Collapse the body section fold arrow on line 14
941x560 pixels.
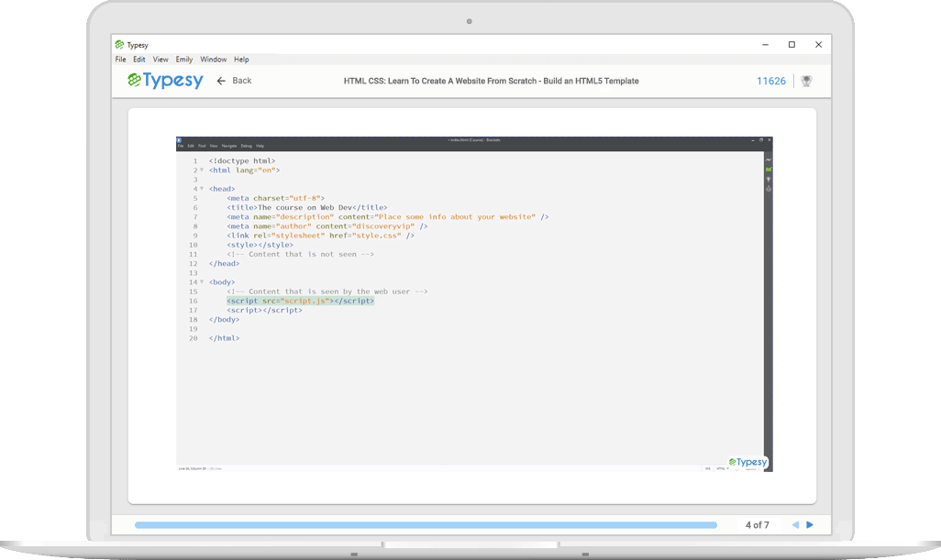tap(202, 281)
